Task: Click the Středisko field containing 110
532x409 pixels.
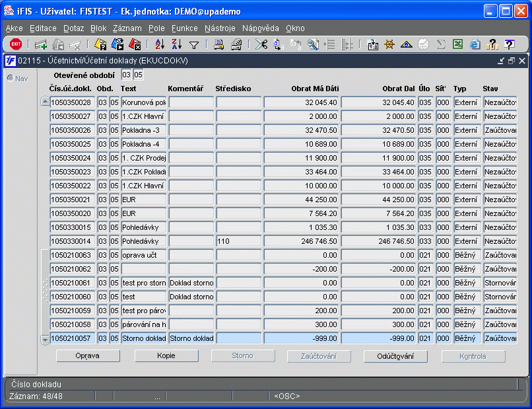Action: click(238, 241)
